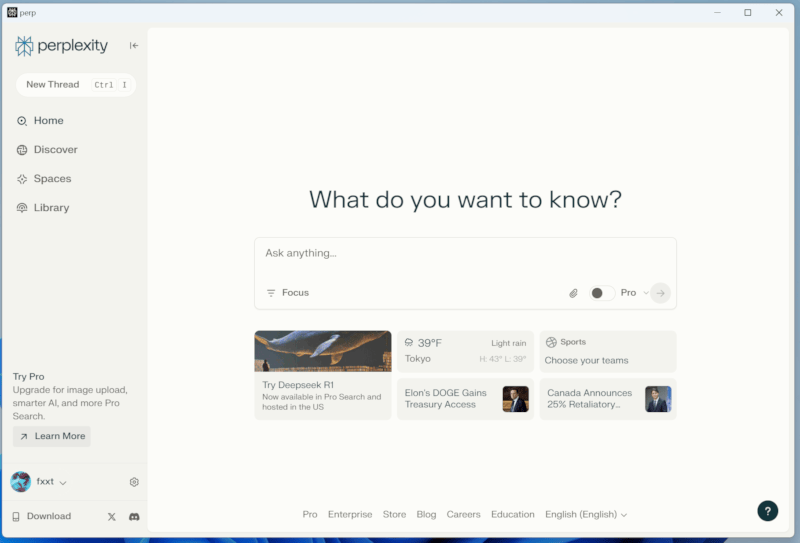Navigate to Spaces in the sidebar
800x543 pixels.
[x=52, y=179]
